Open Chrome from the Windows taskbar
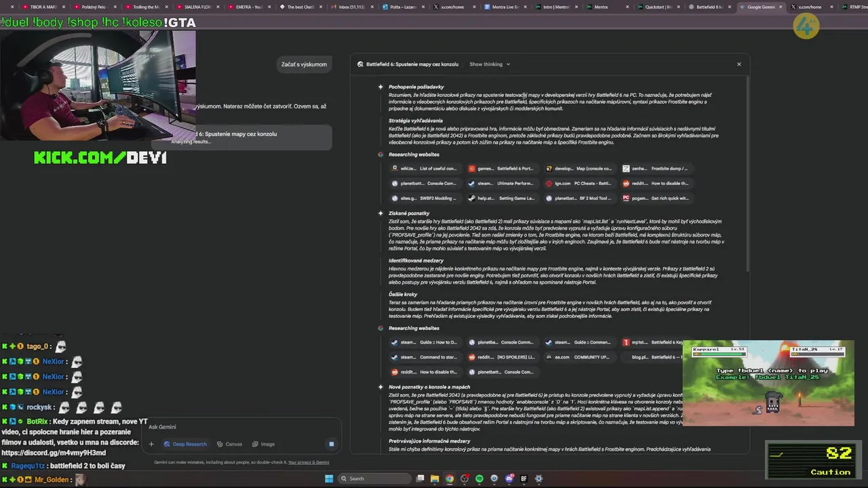Image resolution: width=868 pixels, height=488 pixels. pyautogui.click(x=450, y=479)
